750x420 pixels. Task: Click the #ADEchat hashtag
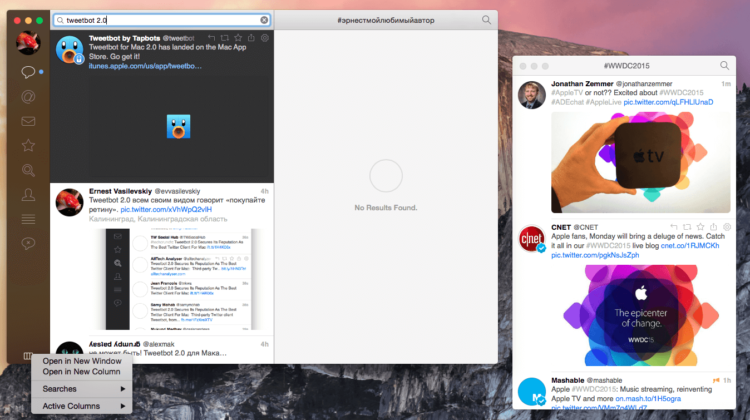pos(567,102)
